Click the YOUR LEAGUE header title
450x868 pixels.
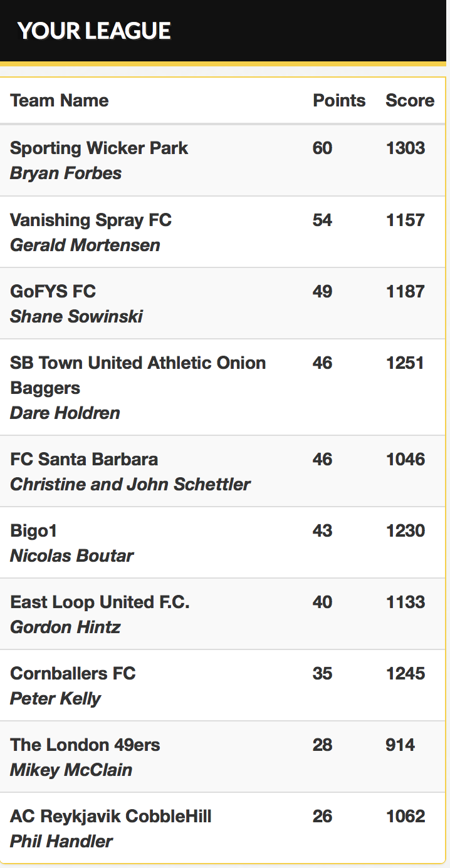point(94,31)
